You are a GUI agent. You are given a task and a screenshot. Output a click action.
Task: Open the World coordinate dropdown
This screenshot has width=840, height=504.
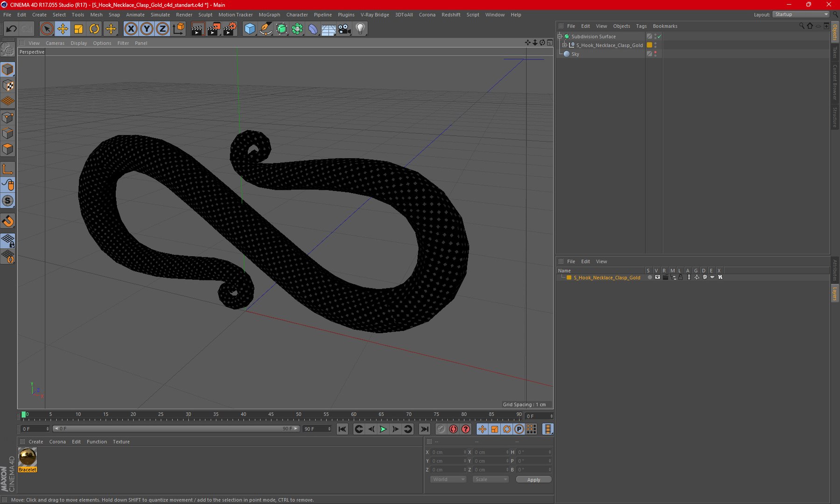click(x=448, y=479)
